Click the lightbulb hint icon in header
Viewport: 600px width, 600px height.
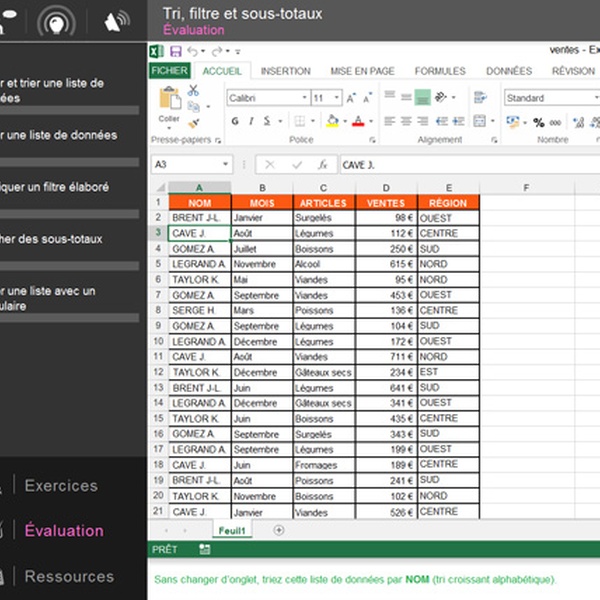56,22
